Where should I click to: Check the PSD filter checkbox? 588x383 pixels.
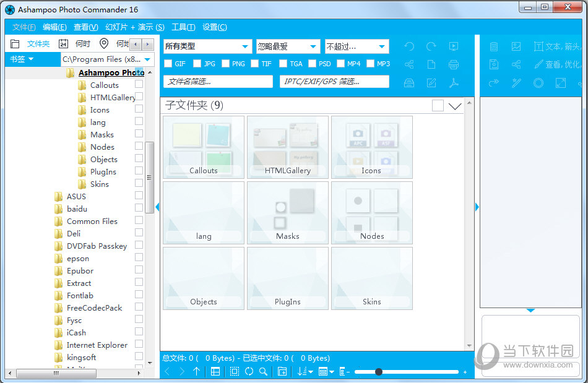pos(312,63)
